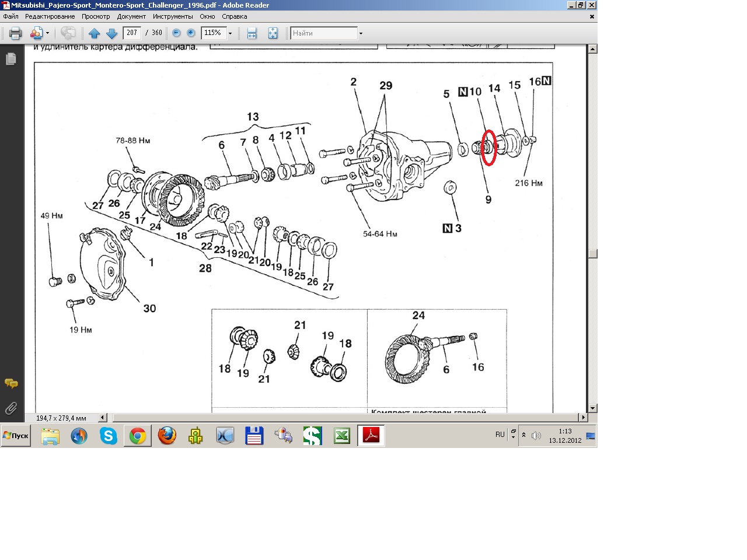The image size is (747, 560).
Task: Open the Файл menu
Action: [x=11, y=16]
